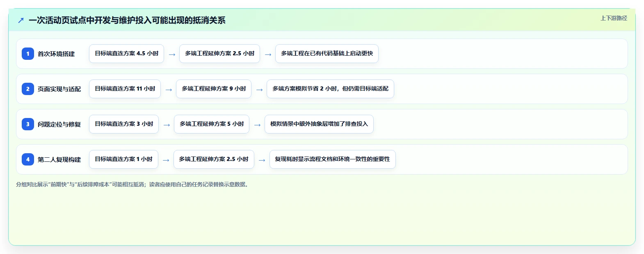Click the 模拟情景中额外抽象层增加了排查投入 chip
Screen dimensions: 644x254
(x=319, y=124)
